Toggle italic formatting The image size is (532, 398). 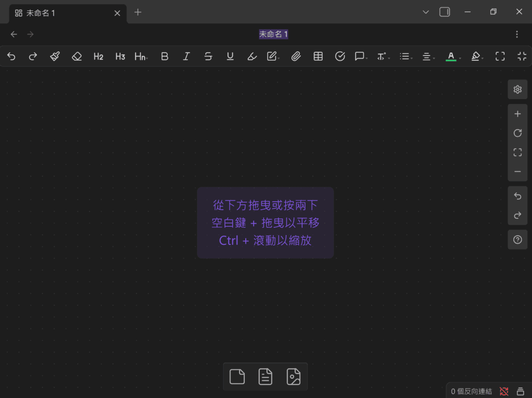point(187,57)
